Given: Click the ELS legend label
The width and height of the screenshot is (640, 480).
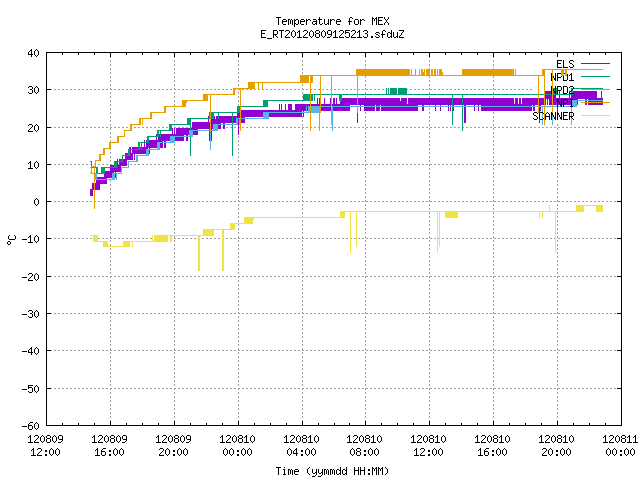Looking at the screenshot, I should click(565, 64).
